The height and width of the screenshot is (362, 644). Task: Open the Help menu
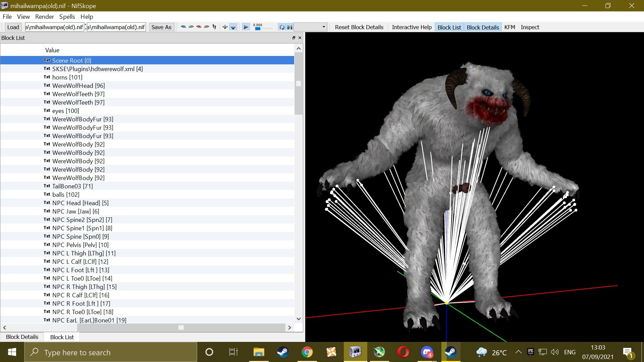point(87,16)
